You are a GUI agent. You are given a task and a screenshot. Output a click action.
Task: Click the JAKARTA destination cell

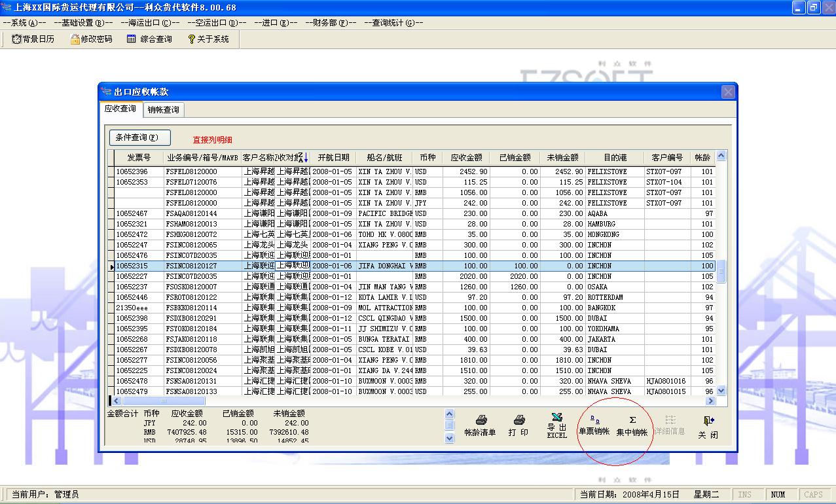click(615, 339)
